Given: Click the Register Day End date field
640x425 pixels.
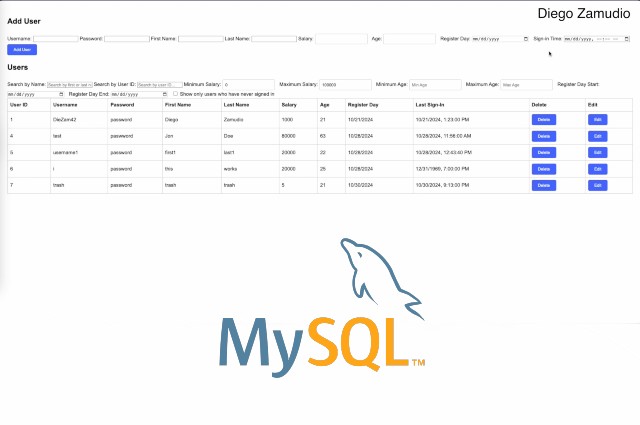Looking at the screenshot, I should pos(139,94).
